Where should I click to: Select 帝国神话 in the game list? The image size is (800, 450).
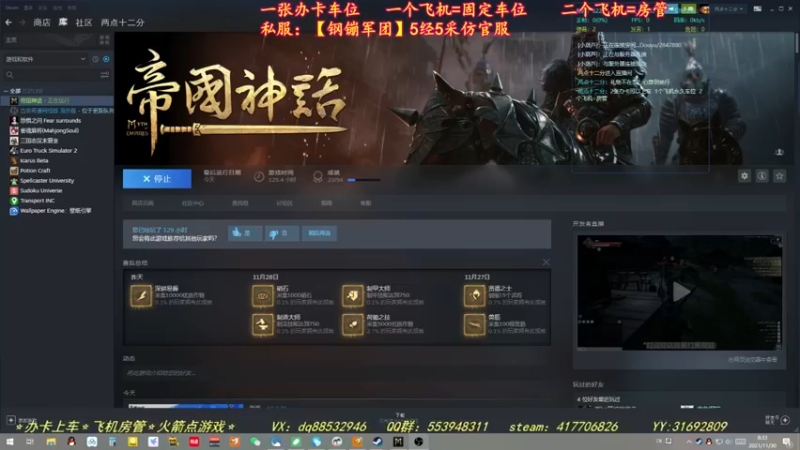[x=57, y=101]
